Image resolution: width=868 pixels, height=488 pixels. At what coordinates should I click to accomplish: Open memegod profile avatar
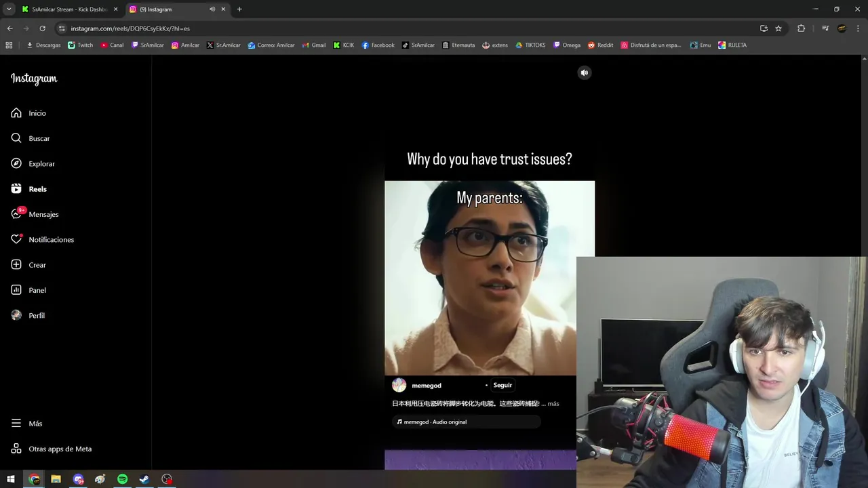(x=399, y=385)
